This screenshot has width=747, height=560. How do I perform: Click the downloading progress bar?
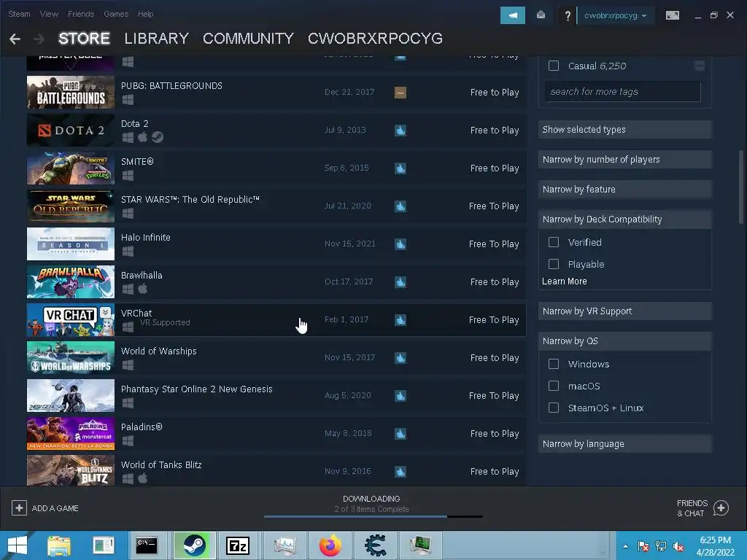[373, 516]
